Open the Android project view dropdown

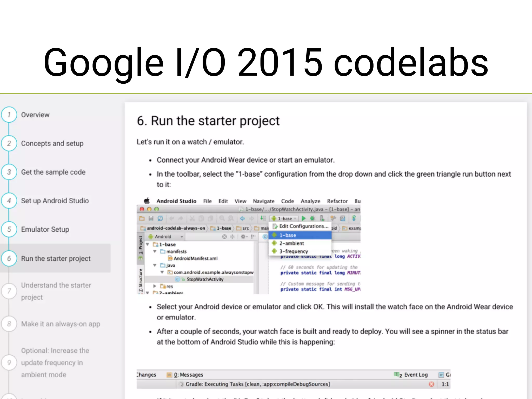[x=166, y=237]
